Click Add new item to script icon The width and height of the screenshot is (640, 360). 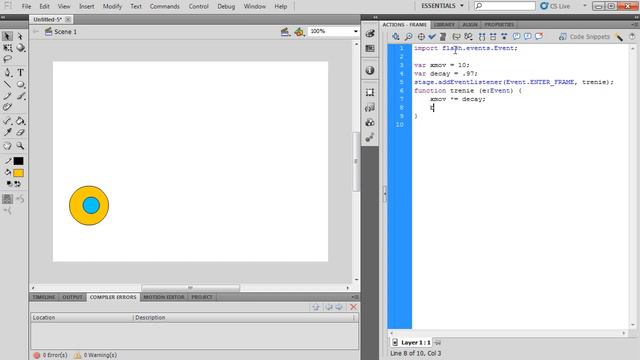396,37
